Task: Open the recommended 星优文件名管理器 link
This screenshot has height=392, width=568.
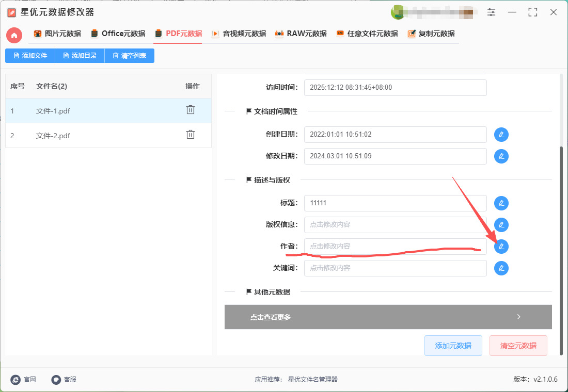Action: [312, 379]
